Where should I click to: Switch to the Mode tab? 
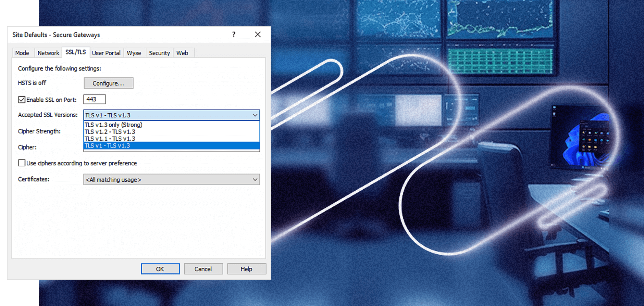point(22,53)
